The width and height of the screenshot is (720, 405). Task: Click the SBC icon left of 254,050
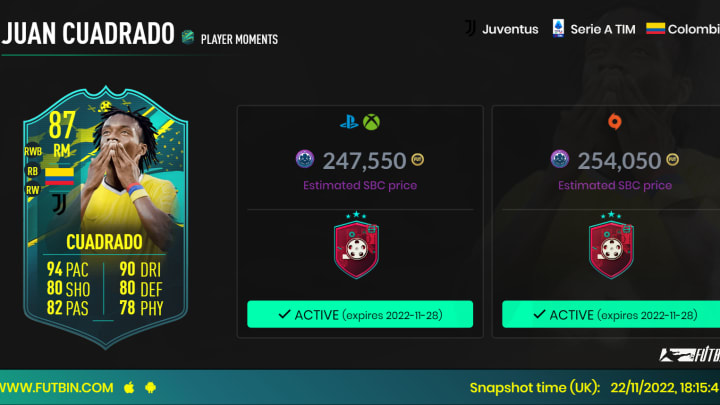(x=559, y=159)
